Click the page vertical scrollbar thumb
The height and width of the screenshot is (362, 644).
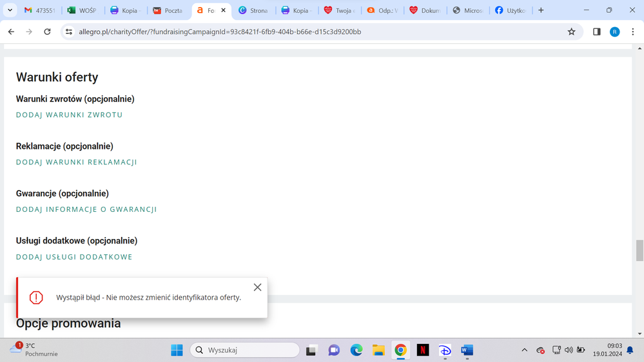coord(639,251)
